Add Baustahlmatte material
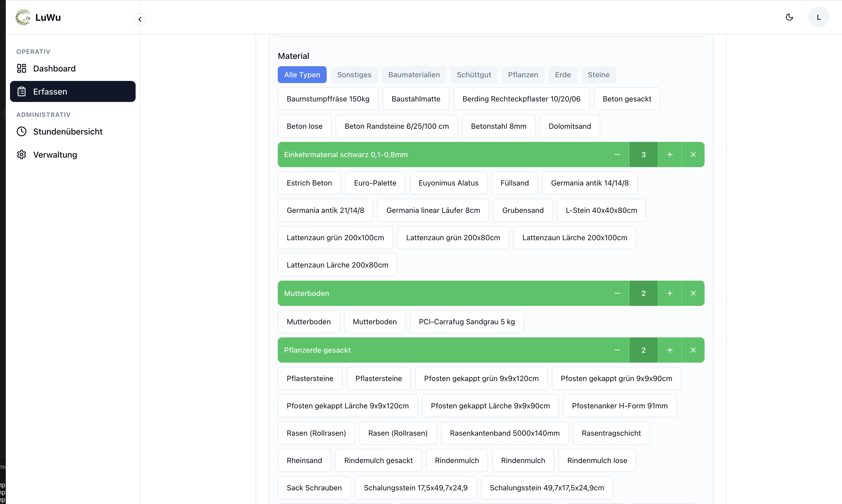Viewport: 842px width, 504px height. [416, 99]
